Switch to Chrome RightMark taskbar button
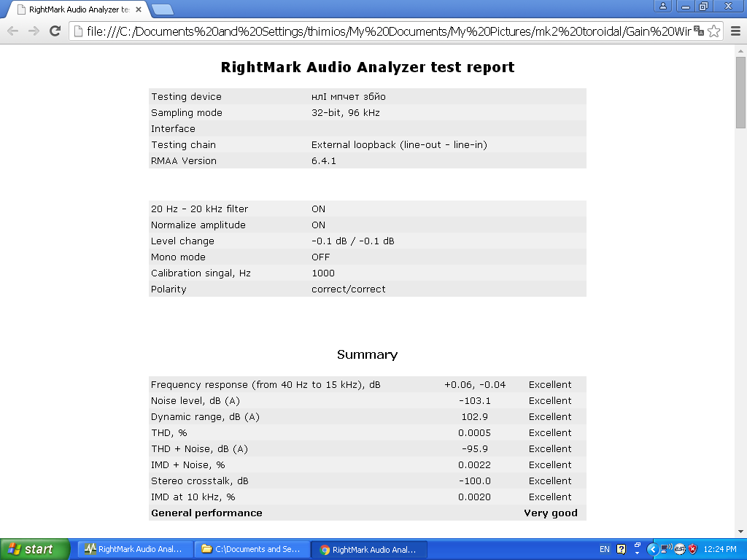 369,549
